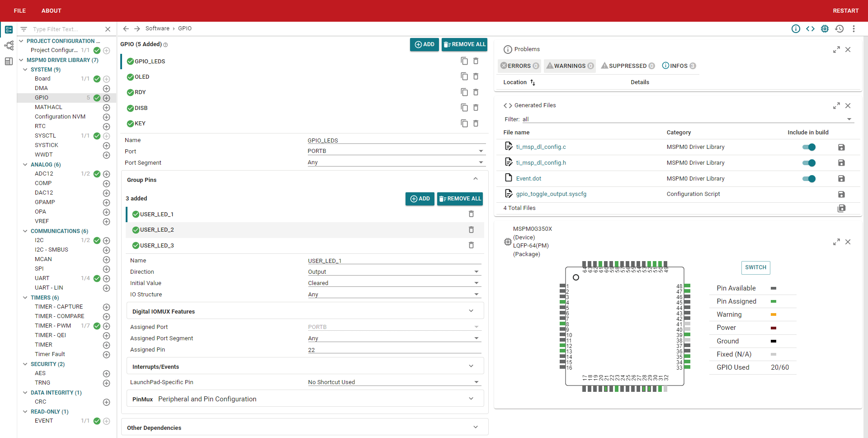Open the FILE menu
Screen dimensions: 868x438
point(20,11)
